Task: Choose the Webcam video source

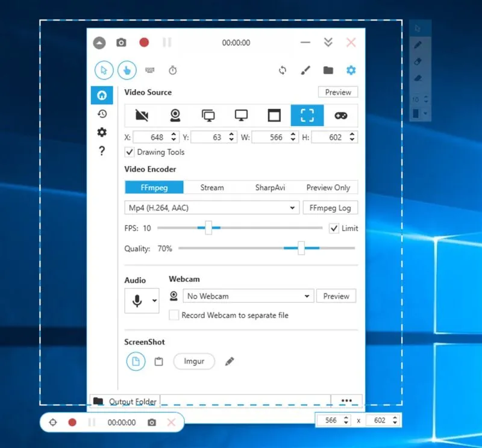Action: click(175, 115)
